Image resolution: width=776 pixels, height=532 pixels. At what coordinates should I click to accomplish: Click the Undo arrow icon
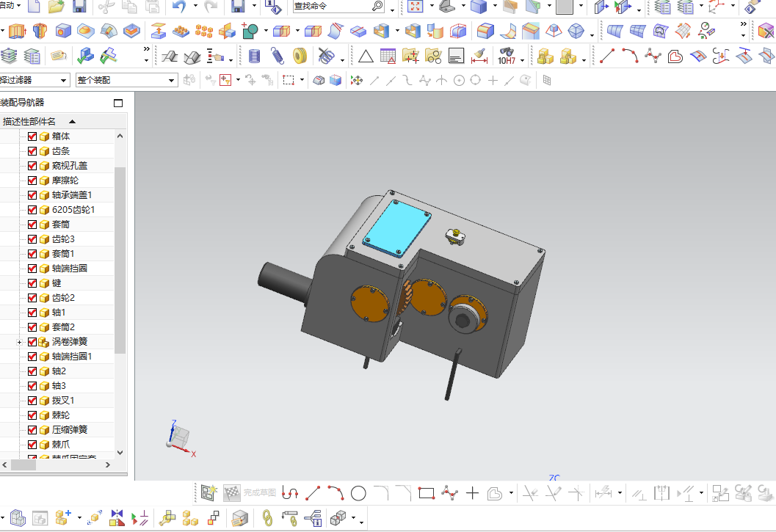(179, 6)
